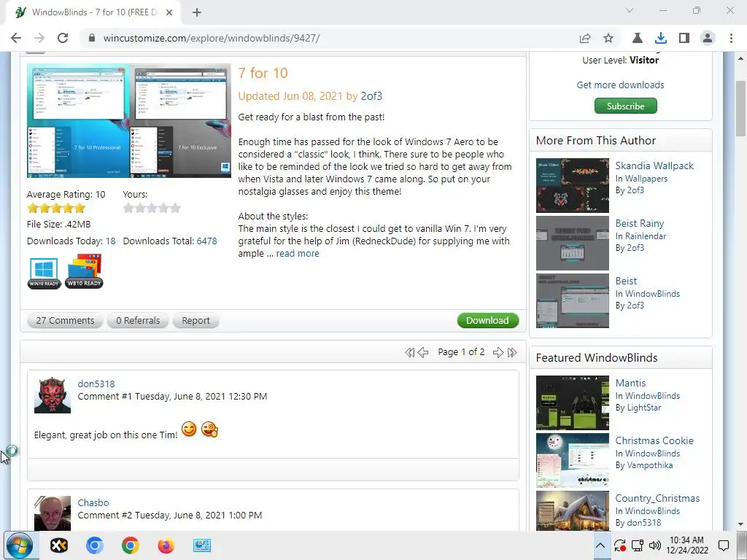Image resolution: width=747 pixels, height=560 pixels.
Task: Open the 27 Comments button
Action: coord(65,321)
